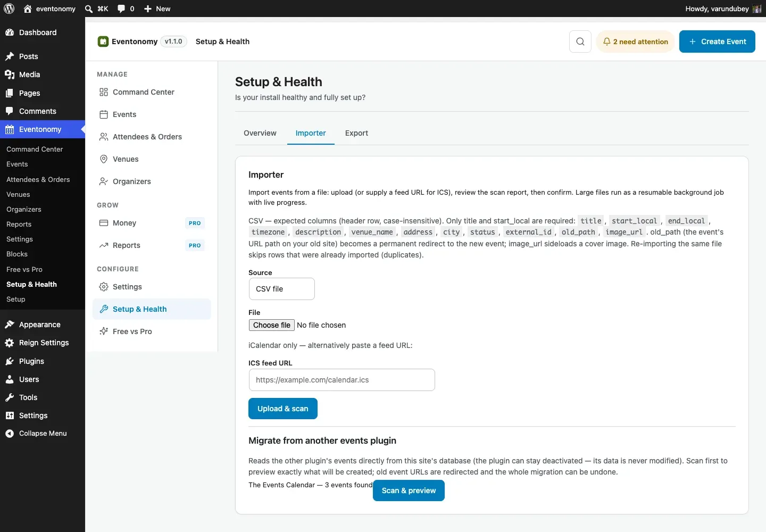
Task: Click the user avatar next to varundubey
Action: coord(757,9)
